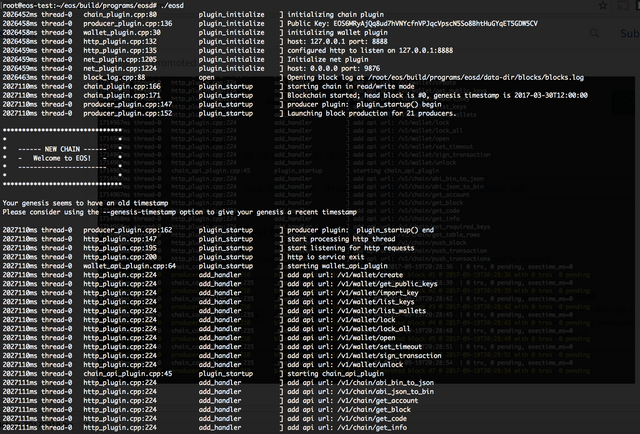Image resolution: width=640 pixels, height=434 pixels.
Task: Click the 'NEW CHAIN' banner text
Action: coord(62,149)
